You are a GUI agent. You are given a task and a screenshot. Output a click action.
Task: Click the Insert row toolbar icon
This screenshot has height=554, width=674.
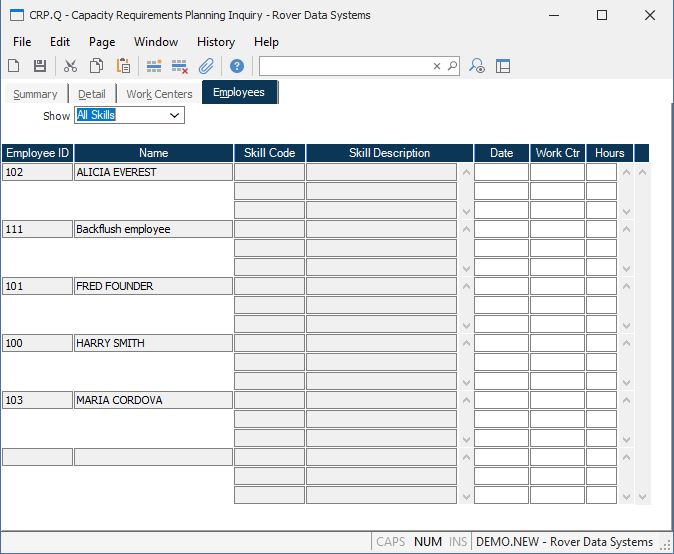[x=154, y=66]
